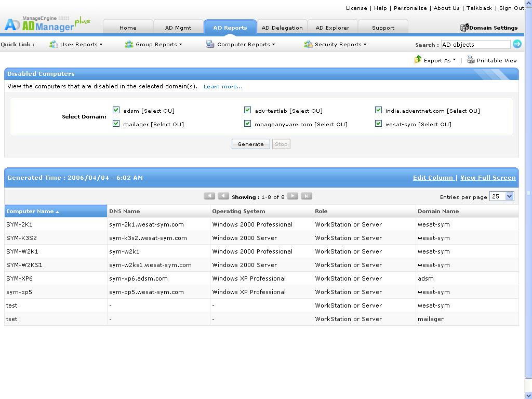
Task: Sort by the DNS Name column
Action: [158, 211]
